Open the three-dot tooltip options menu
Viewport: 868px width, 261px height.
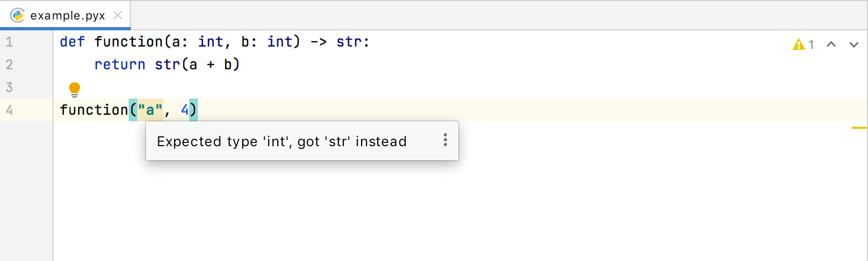[445, 140]
